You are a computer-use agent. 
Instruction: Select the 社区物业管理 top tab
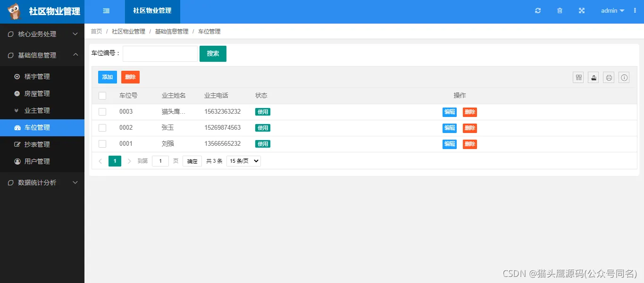(152, 11)
